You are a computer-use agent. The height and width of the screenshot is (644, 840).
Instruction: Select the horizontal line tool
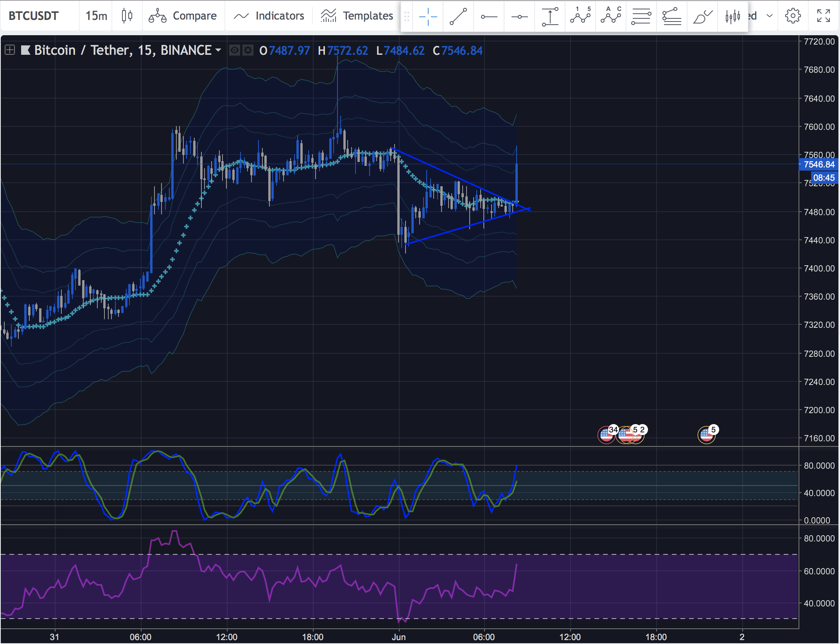(519, 16)
